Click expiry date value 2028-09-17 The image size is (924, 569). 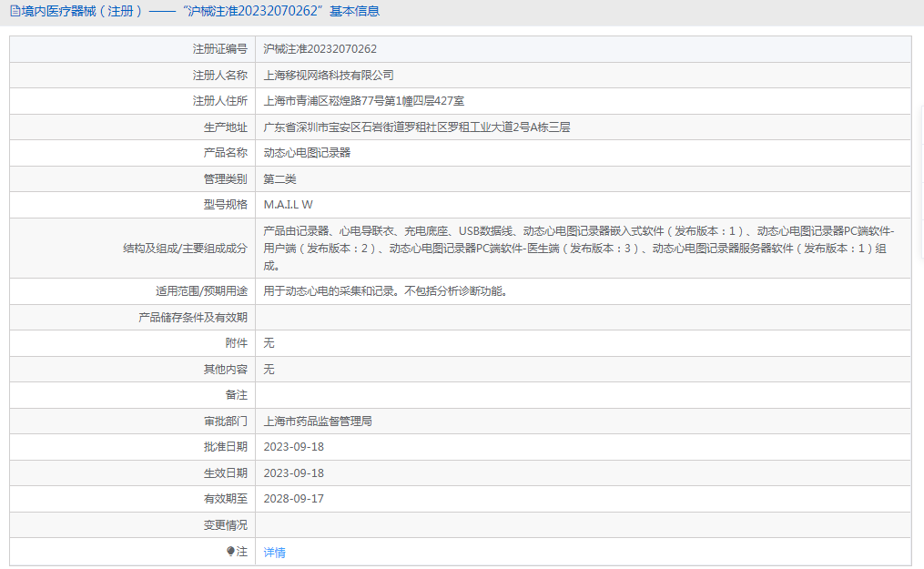pyautogui.click(x=293, y=499)
